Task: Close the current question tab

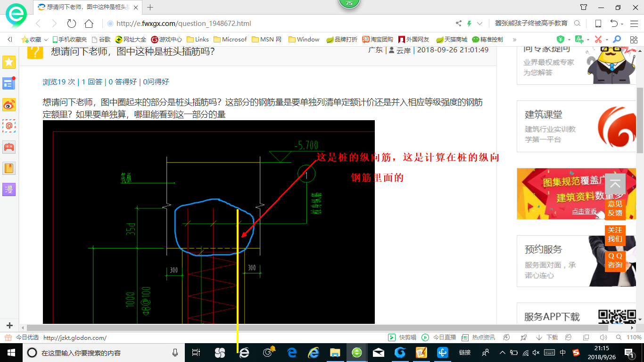Action: 137,8
